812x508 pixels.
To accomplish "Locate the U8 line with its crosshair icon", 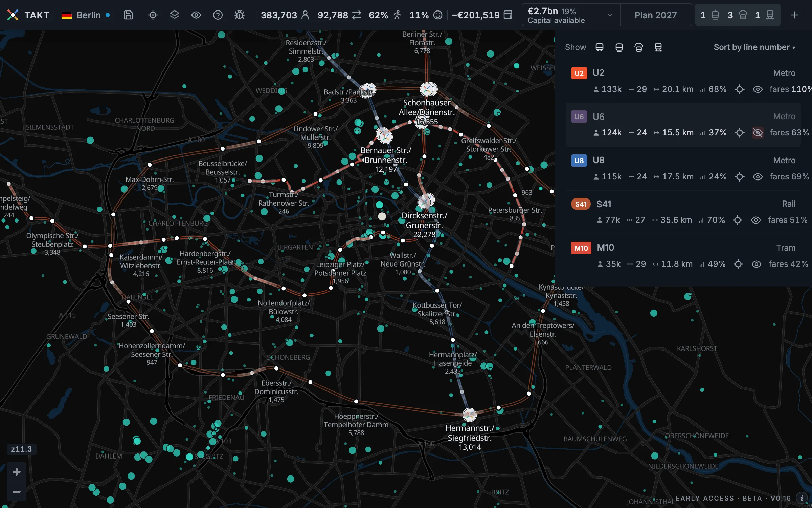I will coord(740,177).
